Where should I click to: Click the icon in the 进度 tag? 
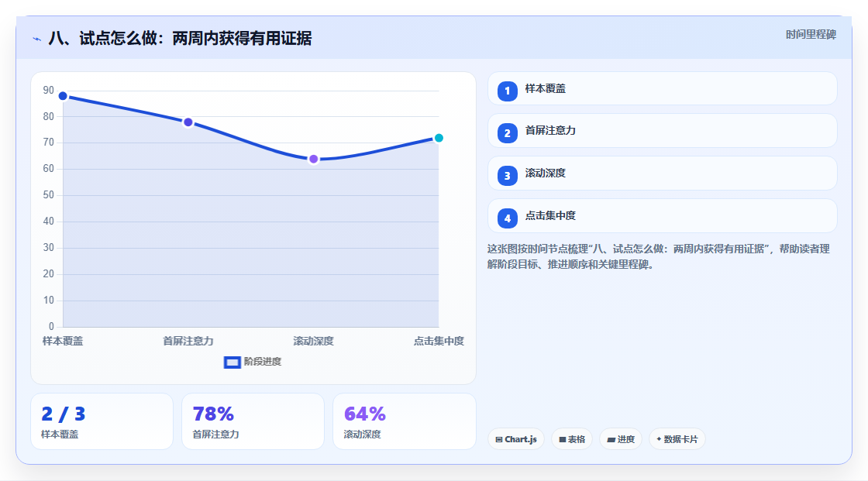[611, 439]
